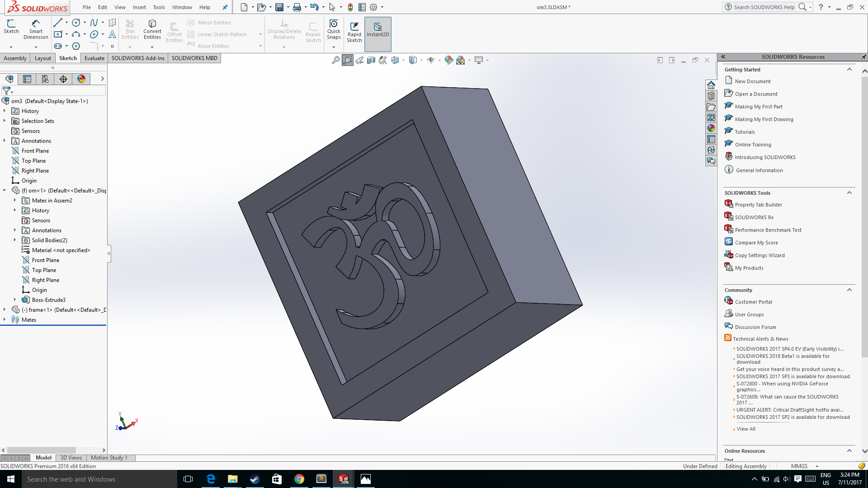Image resolution: width=868 pixels, height=488 pixels.
Task: Collapse the Getting Started section
Action: [x=849, y=70]
